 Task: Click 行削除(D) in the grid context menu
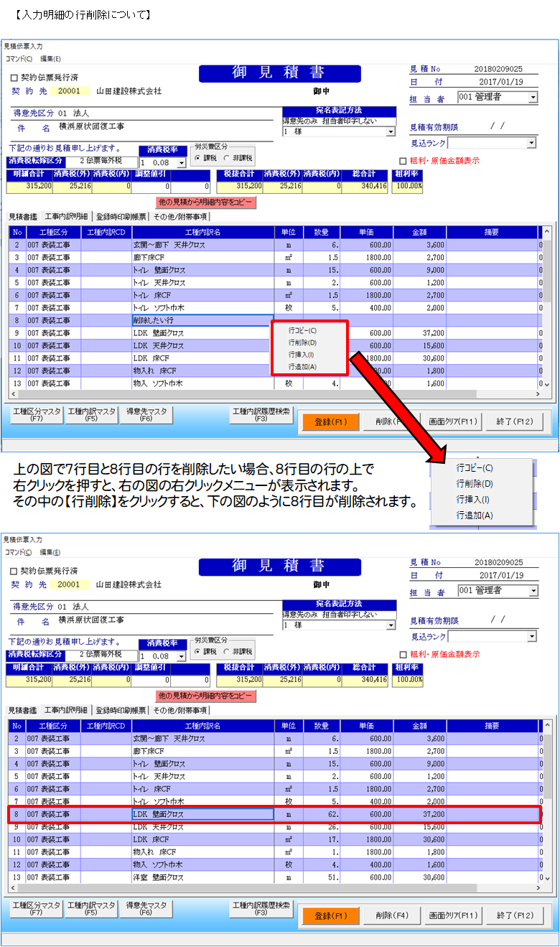click(x=302, y=342)
